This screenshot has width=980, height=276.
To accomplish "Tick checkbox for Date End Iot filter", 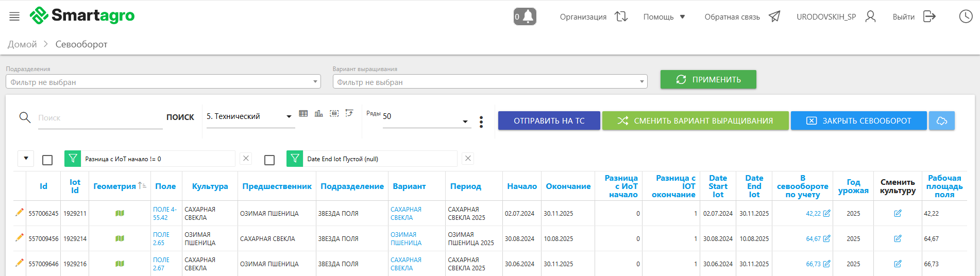I will click(x=269, y=160).
